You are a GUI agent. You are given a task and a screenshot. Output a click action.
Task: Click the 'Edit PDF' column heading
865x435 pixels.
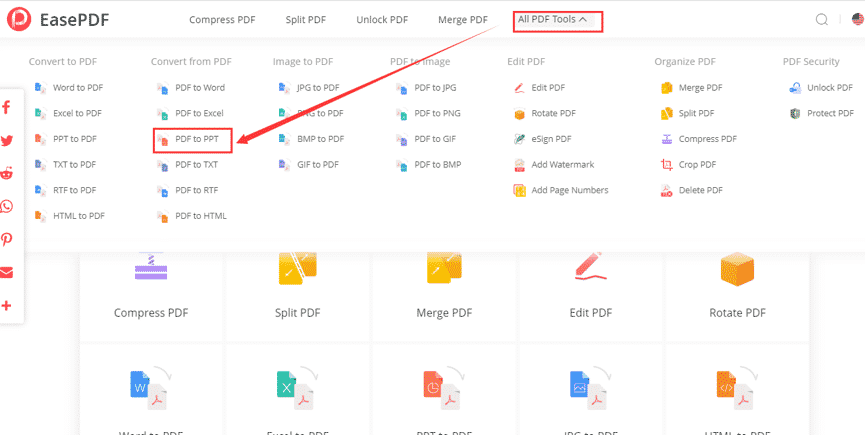coord(526,62)
